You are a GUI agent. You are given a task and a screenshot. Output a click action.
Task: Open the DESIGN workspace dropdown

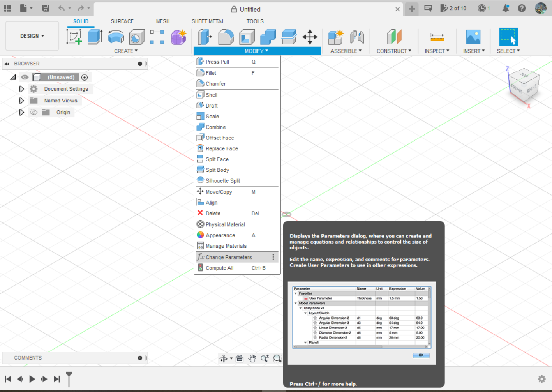(x=32, y=36)
